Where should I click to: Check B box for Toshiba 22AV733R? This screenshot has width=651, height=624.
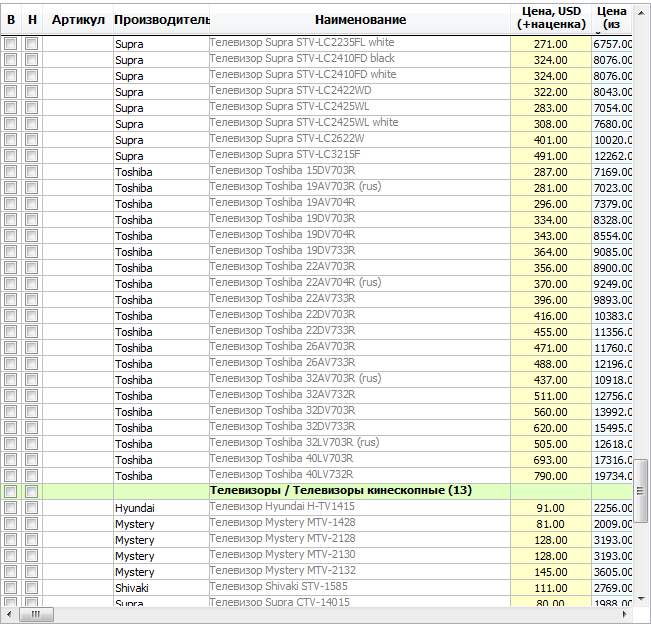pos(11,300)
